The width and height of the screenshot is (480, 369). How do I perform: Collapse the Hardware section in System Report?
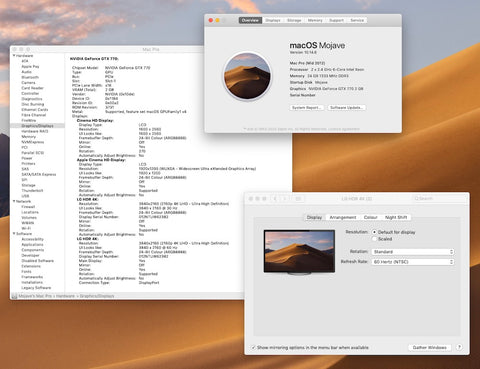[x=14, y=56]
